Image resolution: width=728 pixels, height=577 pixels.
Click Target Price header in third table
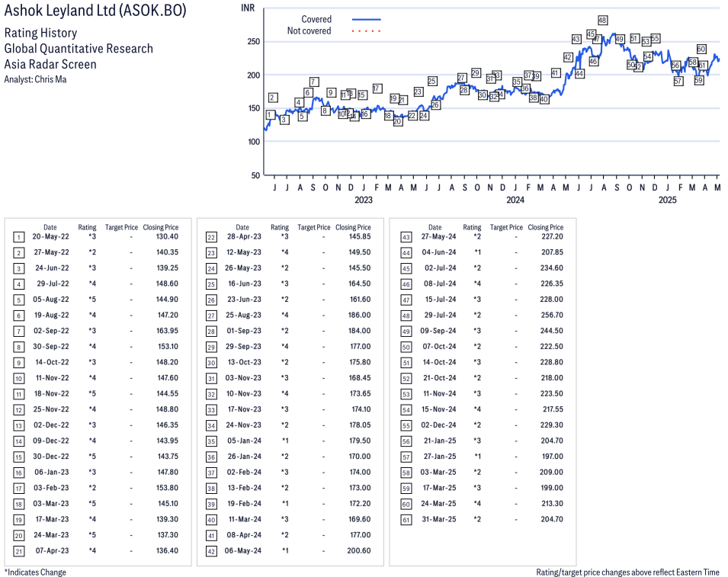[506, 227]
